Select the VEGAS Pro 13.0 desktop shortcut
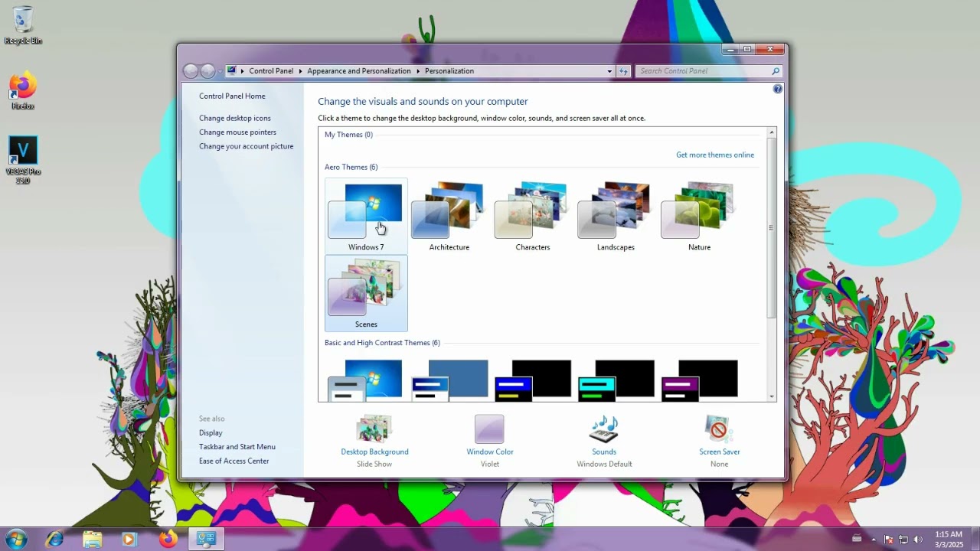This screenshot has width=980, height=551. [x=23, y=160]
